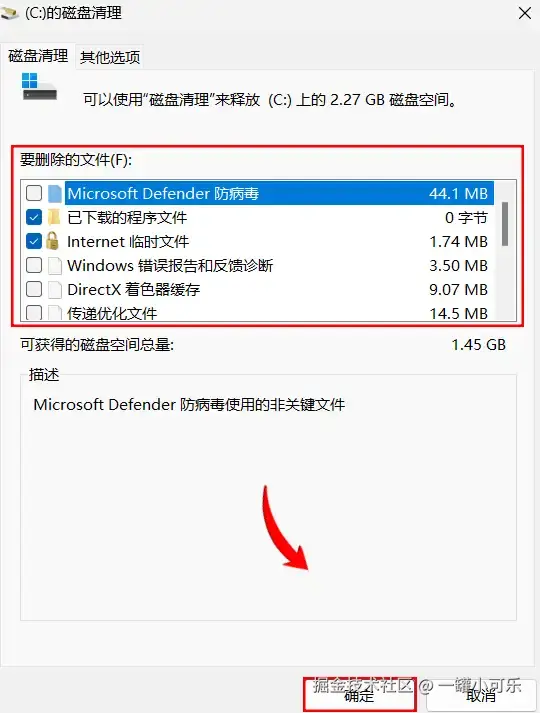
Task: Switch to the 其他选项 tab
Action: (x=110, y=57)
